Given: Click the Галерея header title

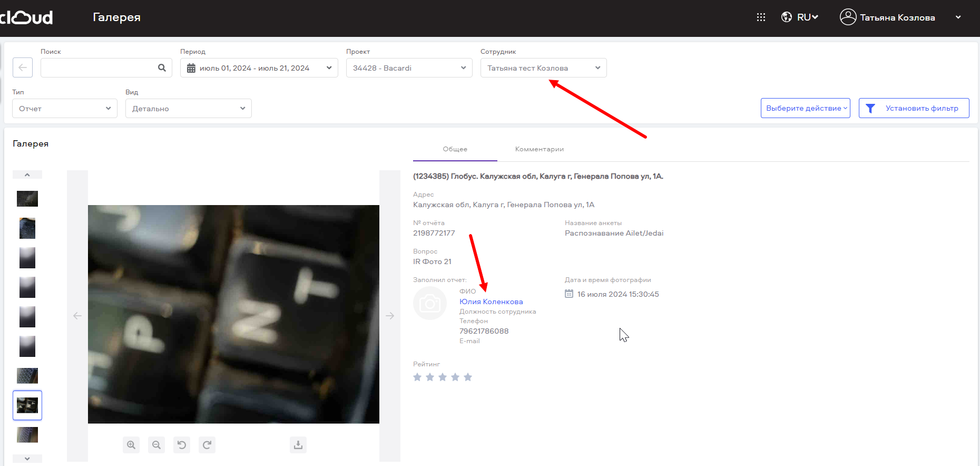Looking at the screenshot, I should 116,17.
